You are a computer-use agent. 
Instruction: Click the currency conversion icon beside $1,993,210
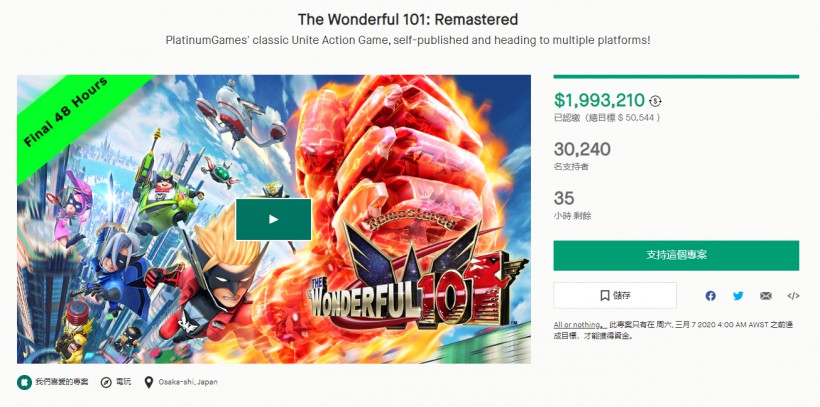(656, 101)
